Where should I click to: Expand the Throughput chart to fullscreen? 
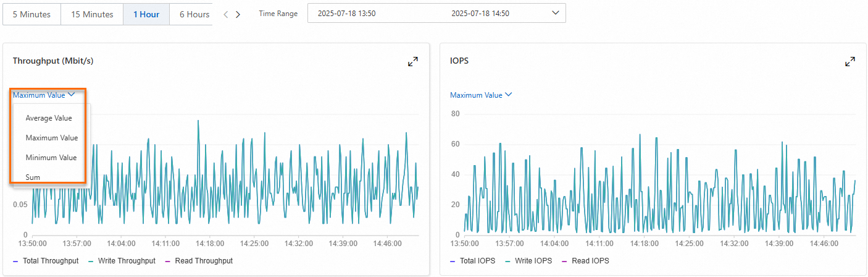coord(413,62)
